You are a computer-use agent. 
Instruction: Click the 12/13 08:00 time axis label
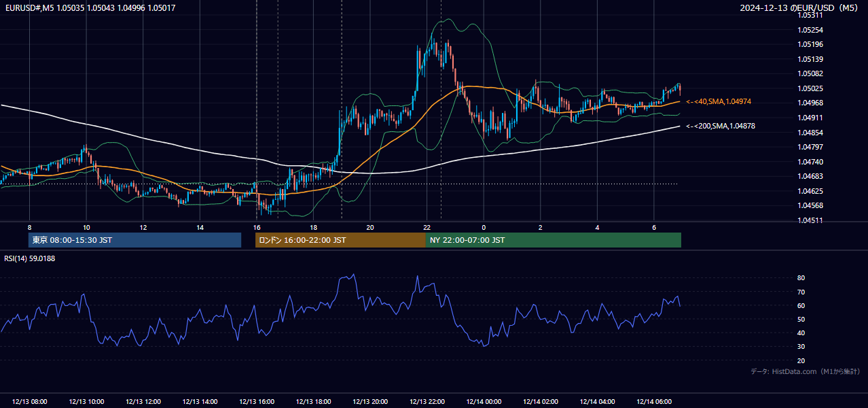click(29, 402)
